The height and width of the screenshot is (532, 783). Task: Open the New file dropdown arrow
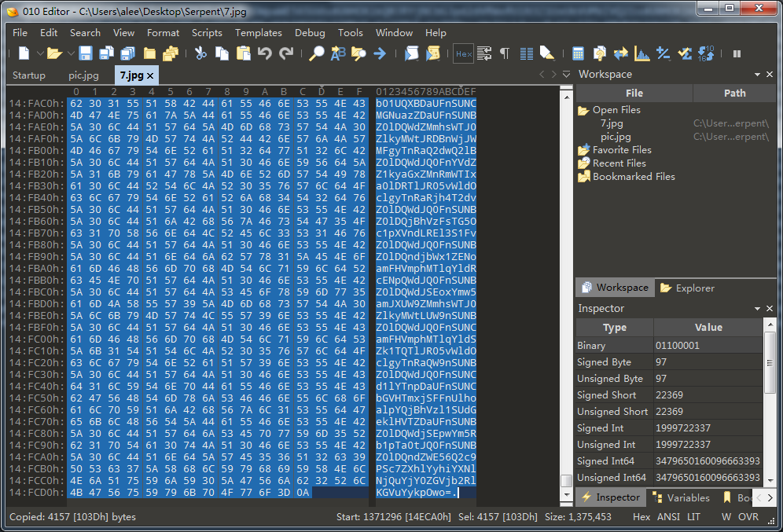(x=40, y=53)
